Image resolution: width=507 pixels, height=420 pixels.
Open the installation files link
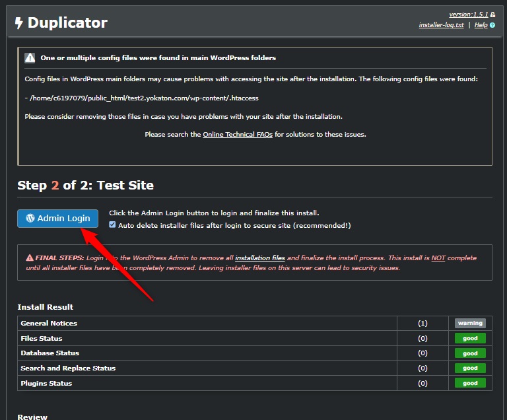point(260,258)
